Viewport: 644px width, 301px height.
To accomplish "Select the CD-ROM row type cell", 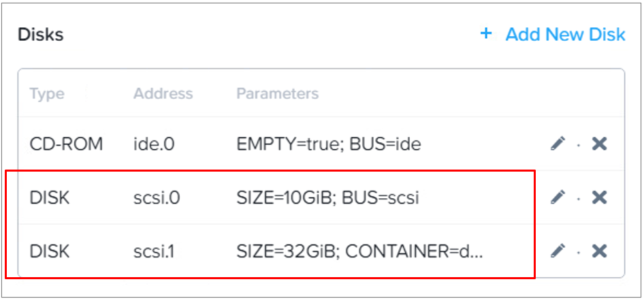I will 66,144.
